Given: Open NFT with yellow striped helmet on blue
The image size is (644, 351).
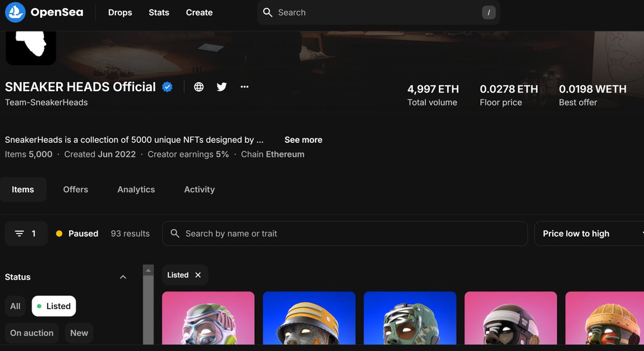Looking at the screenshot, I should 309,318.
